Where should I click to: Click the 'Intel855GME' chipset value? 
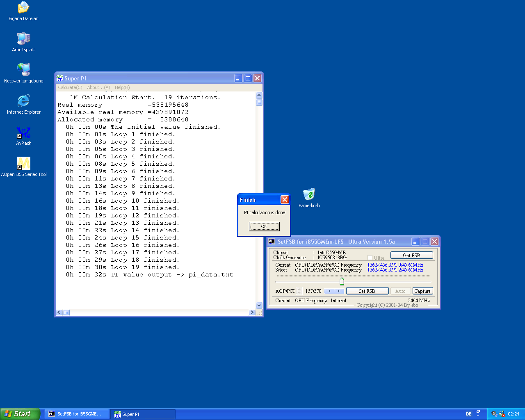pyautogui.click(x=331, y=253)
